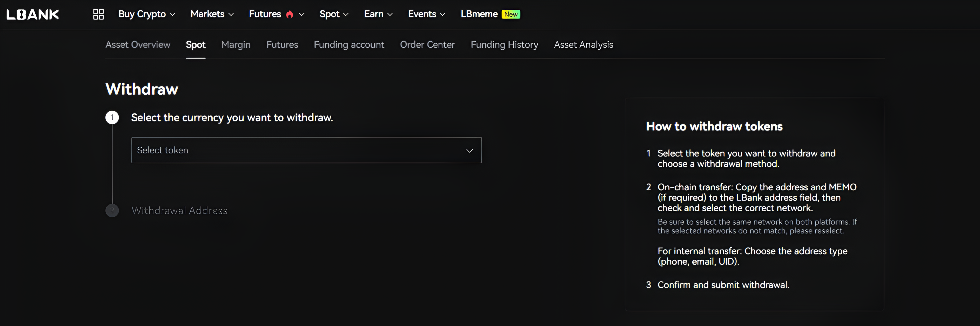Viewport: 980px width, 326px height.
Task: Click the Futures flame icon
Action: click(290, 15)
